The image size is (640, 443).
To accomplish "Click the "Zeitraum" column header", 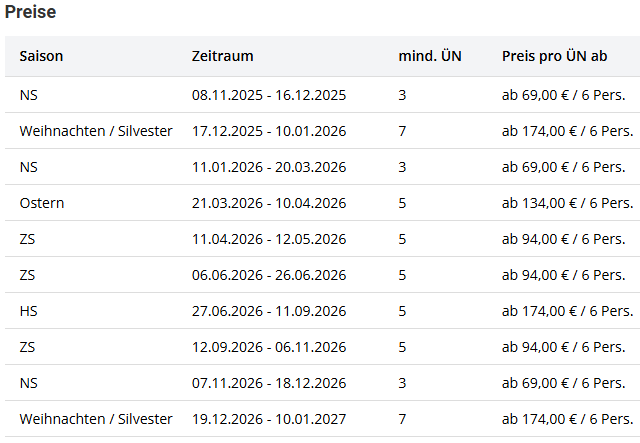I will tap(222, 56).
